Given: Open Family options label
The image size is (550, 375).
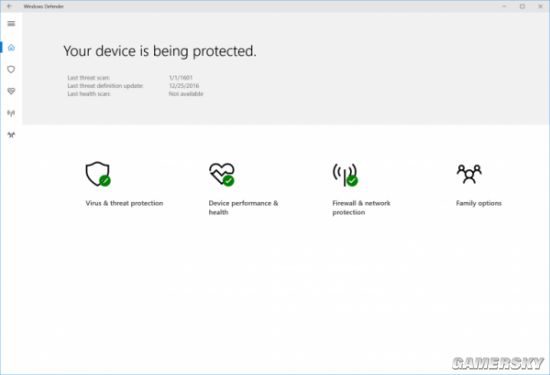Looking at the screenshot, I should (478, 203).
